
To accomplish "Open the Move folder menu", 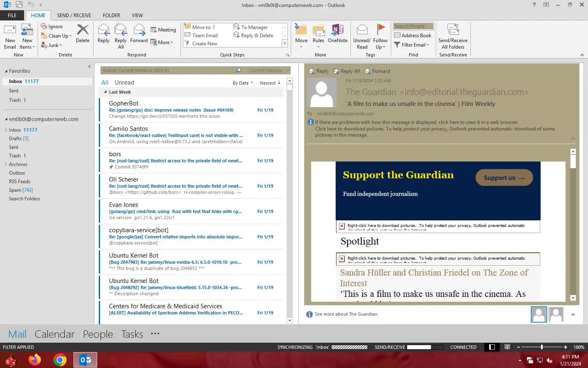I will coord(301,37).
